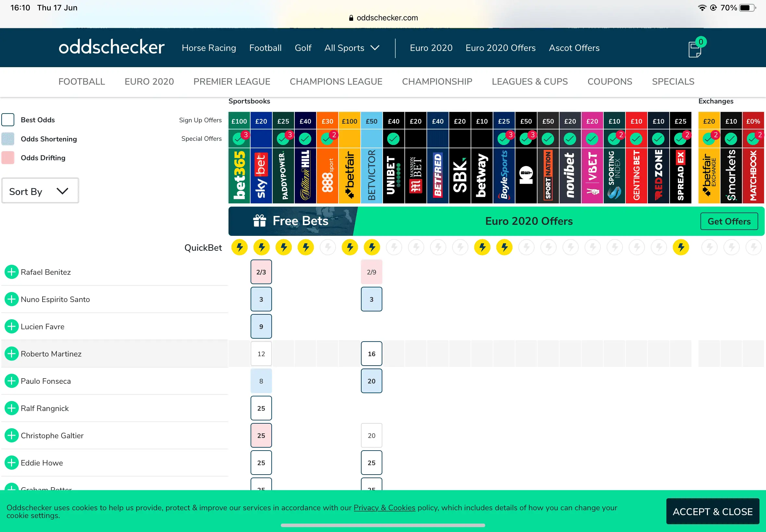Expand Paulo Fonseca row
The height and width of the screenshot is (532, 766).
tap(12, 381)
